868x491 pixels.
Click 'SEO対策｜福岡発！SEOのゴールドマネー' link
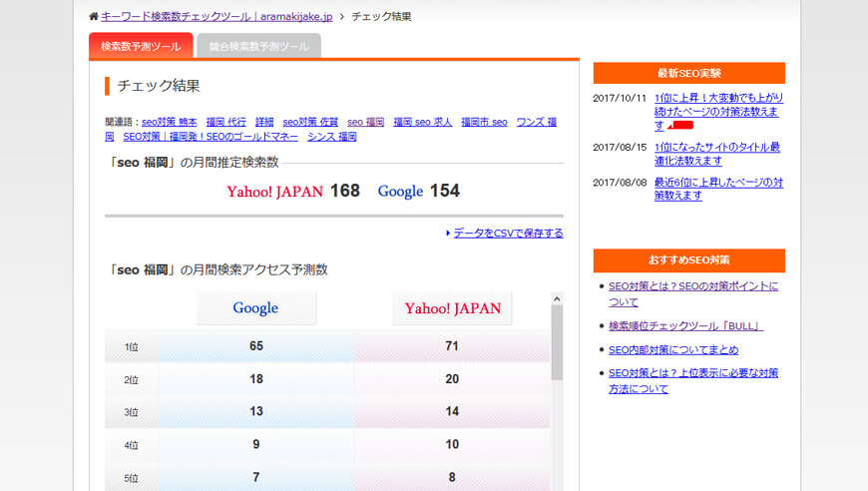[211, 137]
